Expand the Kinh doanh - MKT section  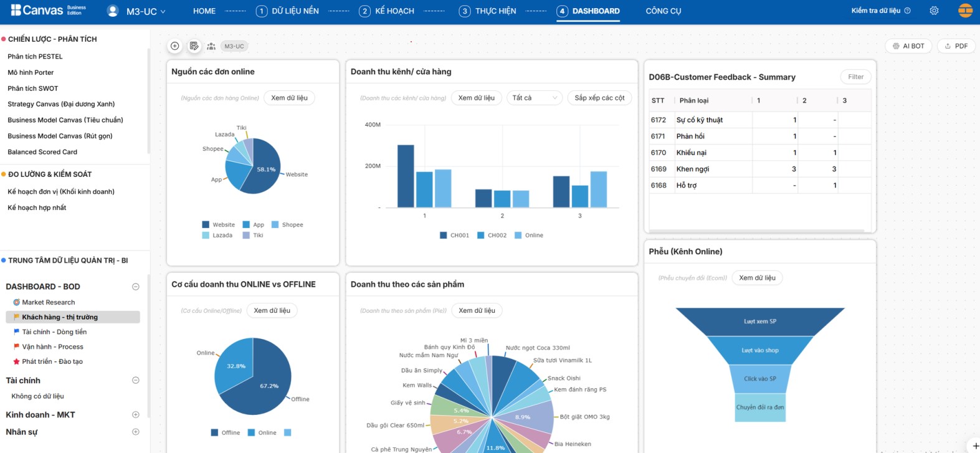point(136,415)
